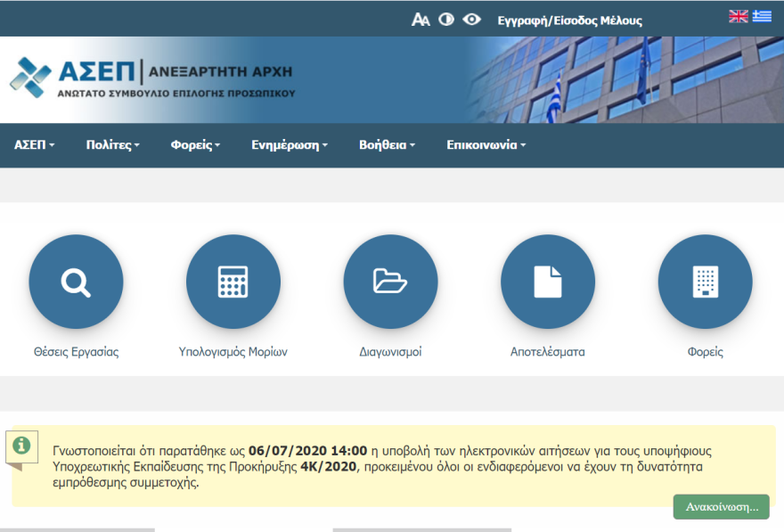Open the Βοήθεια menu item
The image size is (784, 532).
[387, 145]
